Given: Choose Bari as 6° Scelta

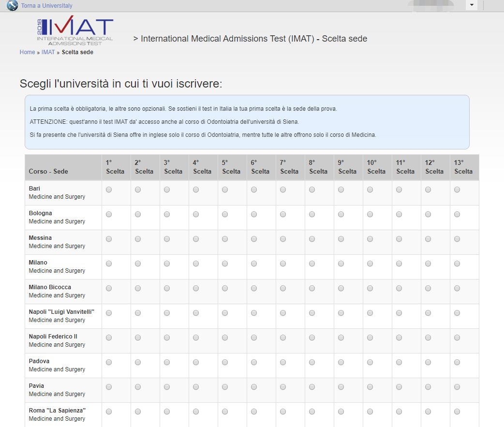Looking at the screenshot, I should click(x=254, y=190).
